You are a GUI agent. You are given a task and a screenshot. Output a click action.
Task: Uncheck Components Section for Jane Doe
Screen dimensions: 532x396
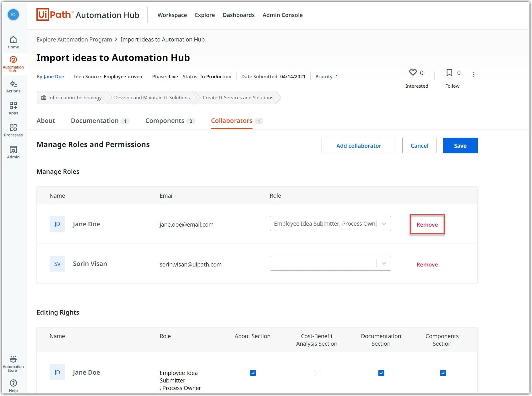443,373
